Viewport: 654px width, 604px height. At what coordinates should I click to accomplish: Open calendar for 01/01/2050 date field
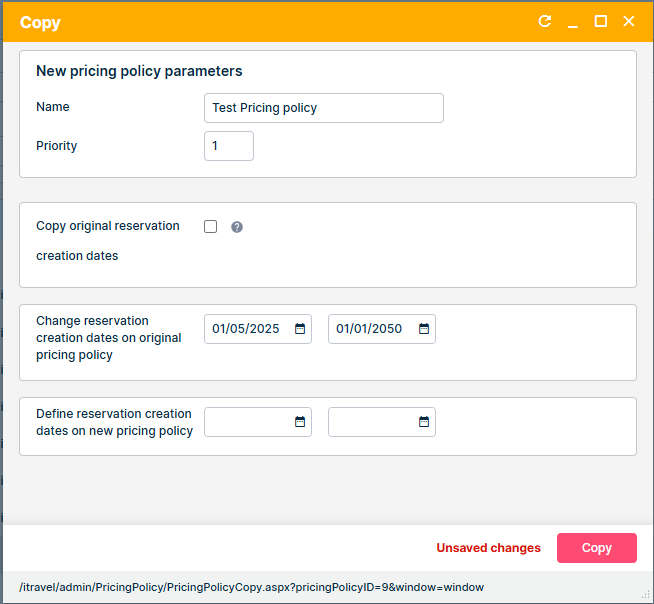pyautogui.click(x=424, y=329)
